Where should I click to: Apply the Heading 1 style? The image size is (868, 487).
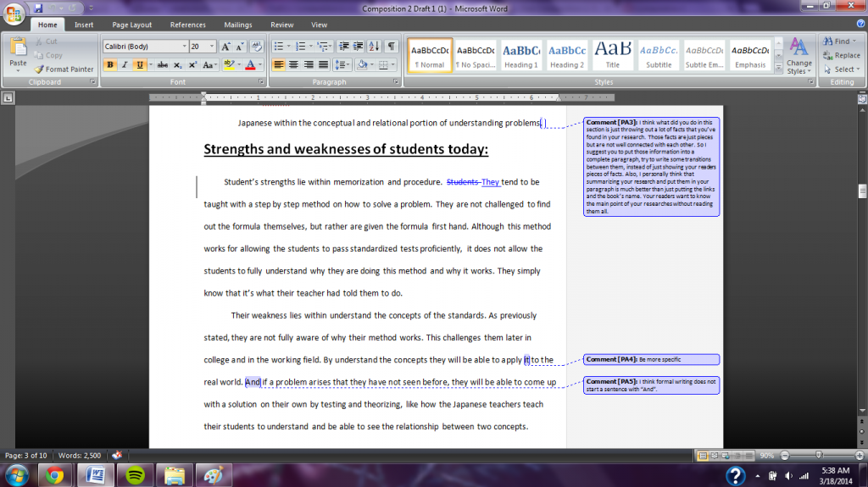coord(521,56)
